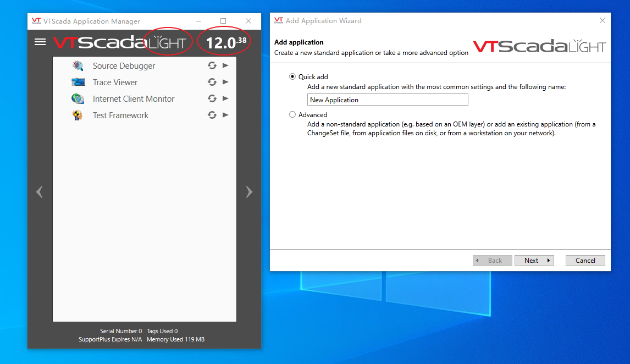
Task: Click Trace Viewer's reload icon
Action: point(212,82)
